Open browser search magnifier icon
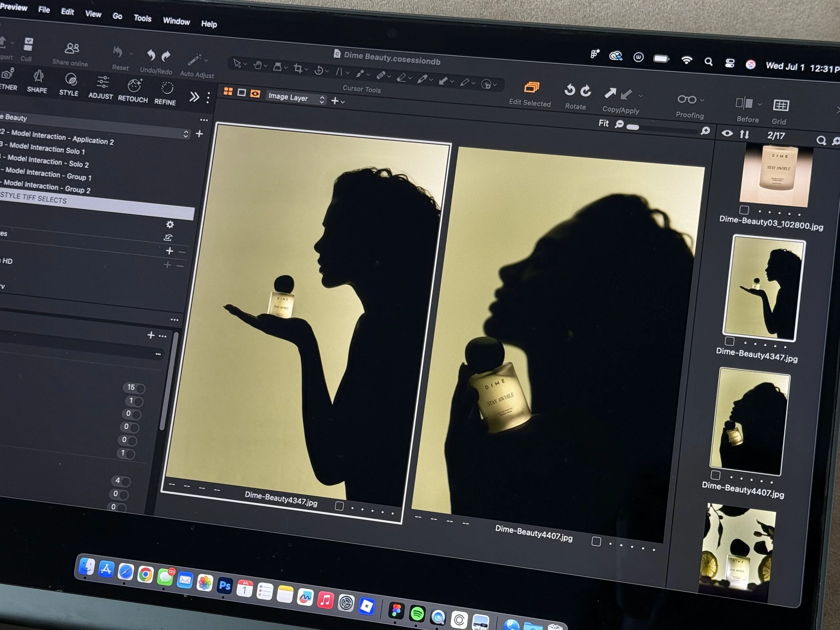This screenshot has width=840, height=630. click(x=821, y=140)
